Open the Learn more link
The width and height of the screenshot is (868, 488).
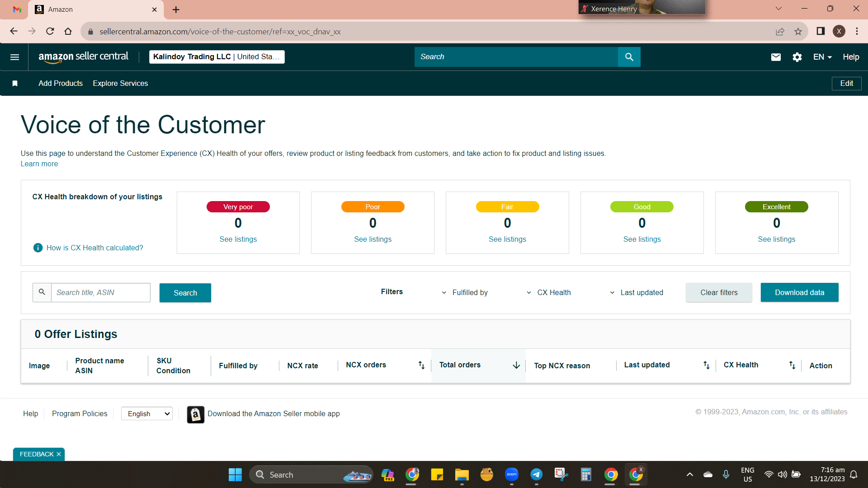click(39, 164)
